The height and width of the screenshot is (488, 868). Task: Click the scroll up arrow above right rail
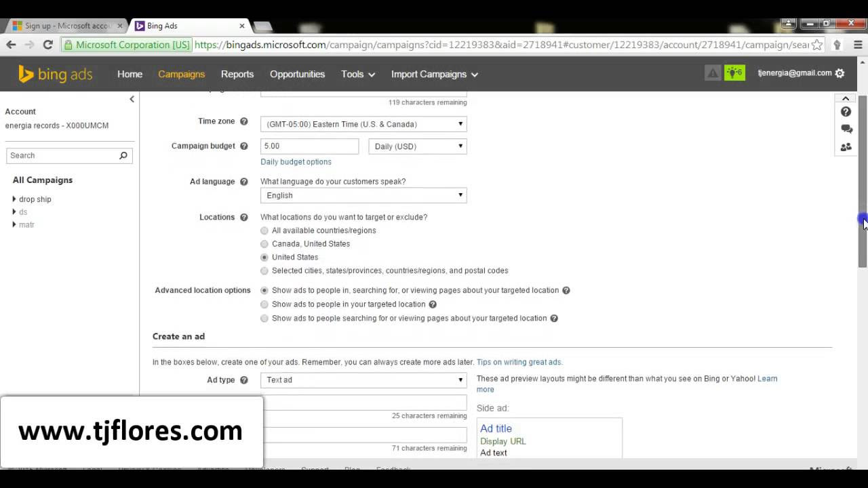tap(846, 99)
